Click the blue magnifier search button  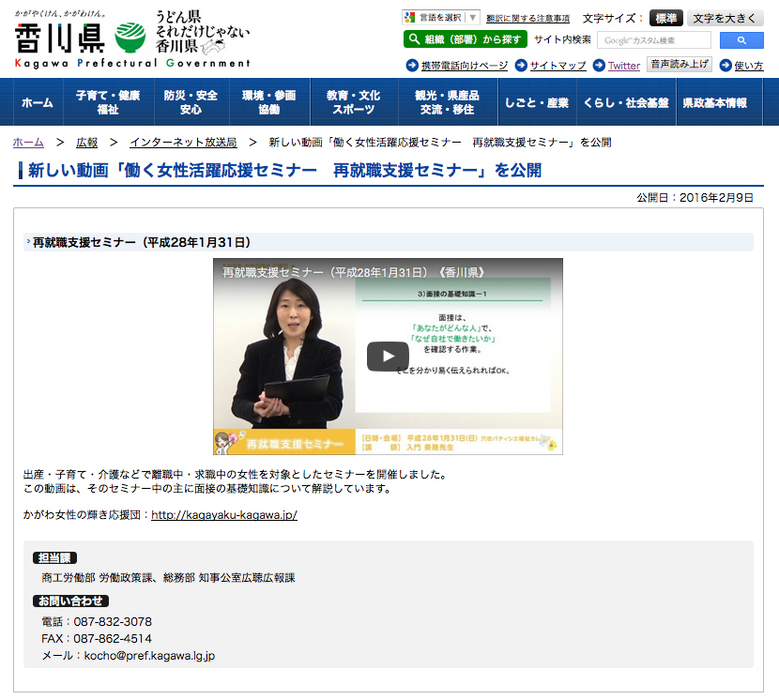coord(741,40)
